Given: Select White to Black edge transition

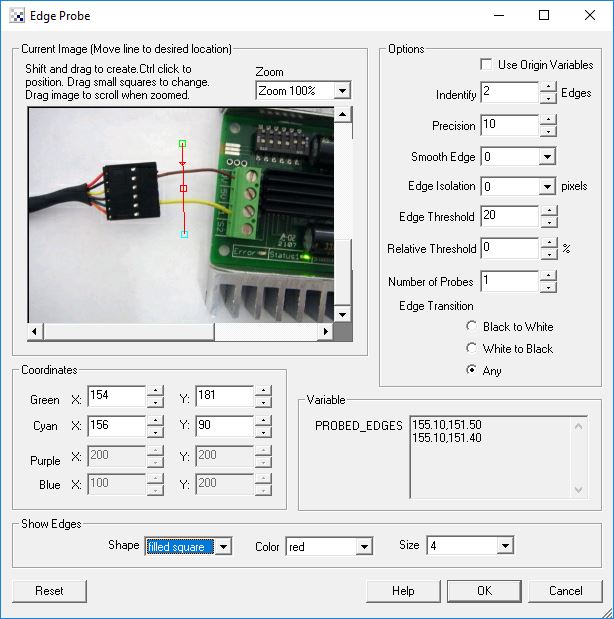Looking at the screenshot, I should pyautogui.click(x=472, y=349).
